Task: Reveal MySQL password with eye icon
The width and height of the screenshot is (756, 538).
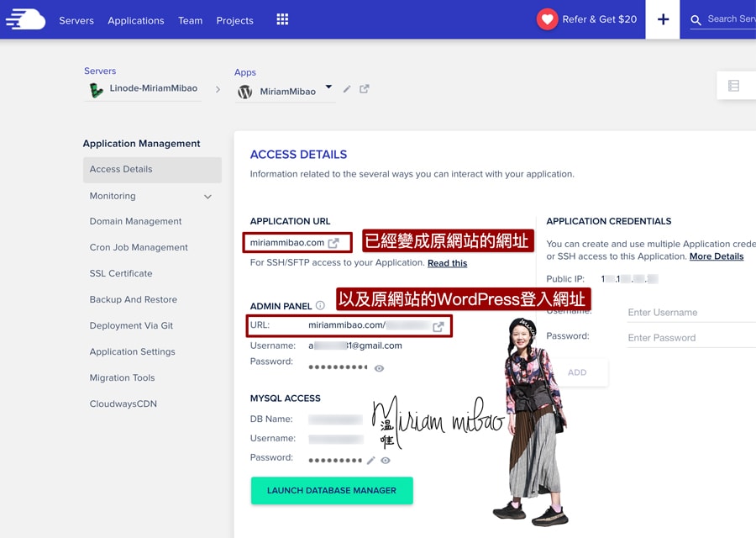Action: point(386,461)
